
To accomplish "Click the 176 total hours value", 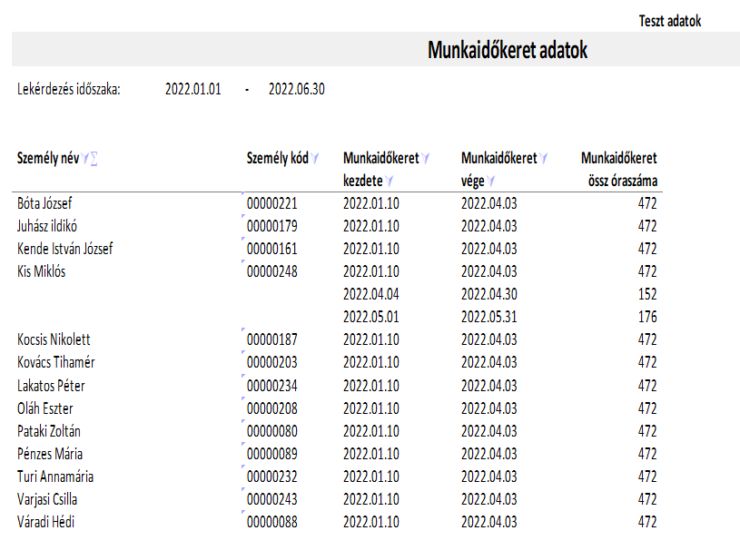I will coord(646,317).
